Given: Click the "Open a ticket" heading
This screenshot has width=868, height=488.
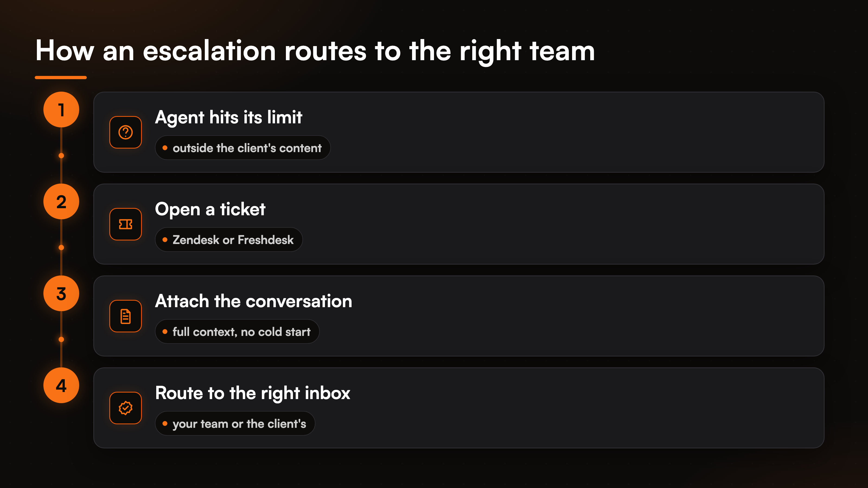Looking at the screenshot, I should click(x=210, y=209).
